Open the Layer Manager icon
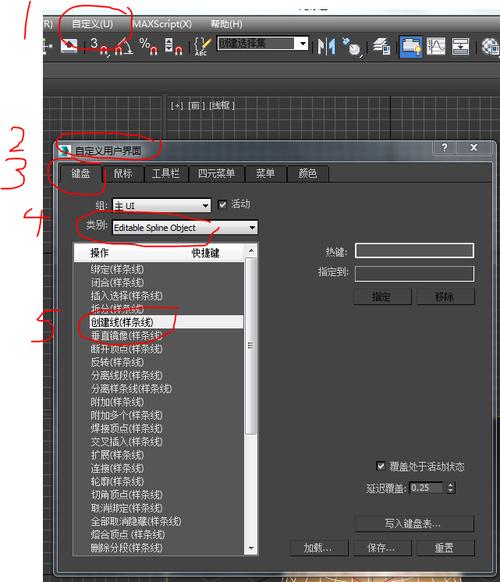Image resolution: width=500 pixels, height=582 pixels. pos(382,46)
